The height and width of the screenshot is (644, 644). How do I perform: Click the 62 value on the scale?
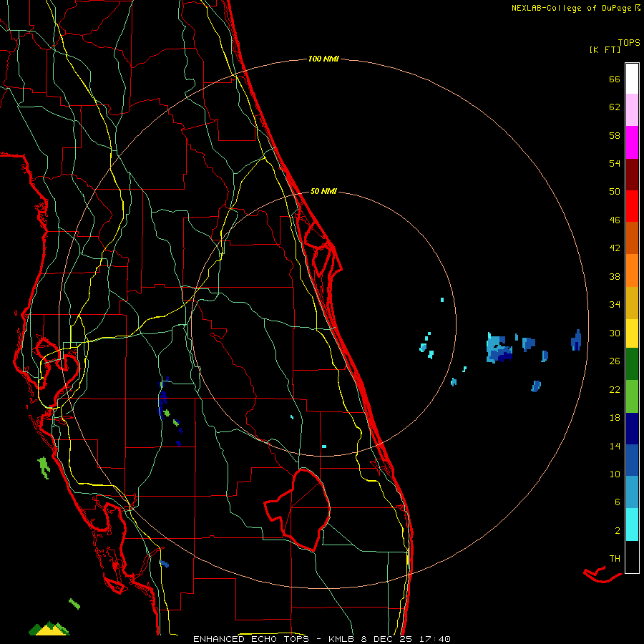click(615, 107)
